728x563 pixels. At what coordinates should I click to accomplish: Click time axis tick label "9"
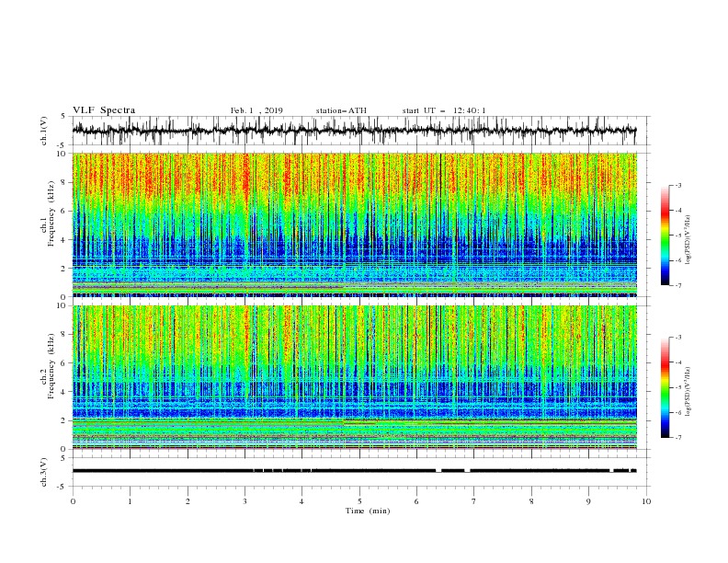coord(588,501)
